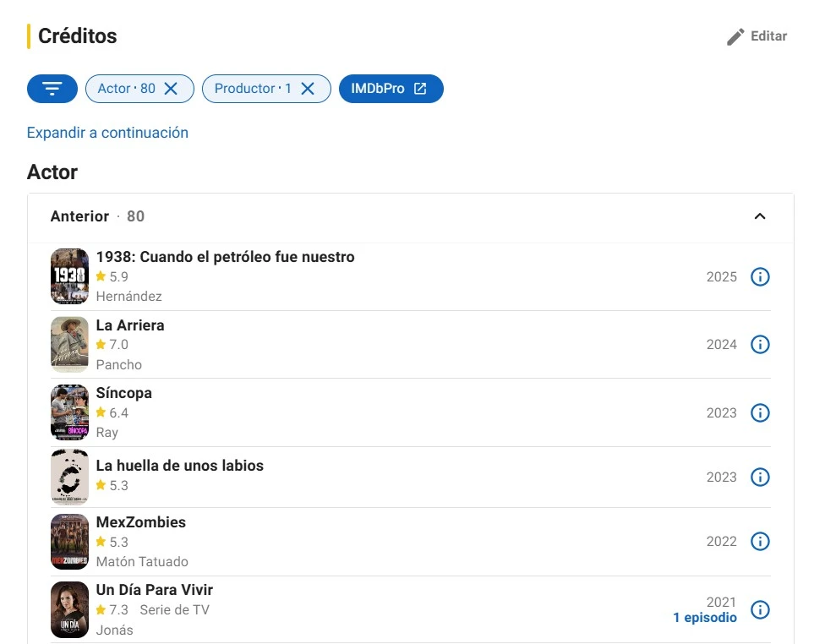
Task: Click the Serie de TV label
Action: pyautogui.click(x=174, y=609)
